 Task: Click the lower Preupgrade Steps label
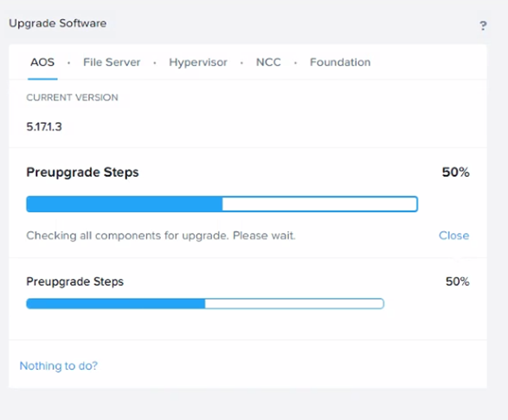74,281
